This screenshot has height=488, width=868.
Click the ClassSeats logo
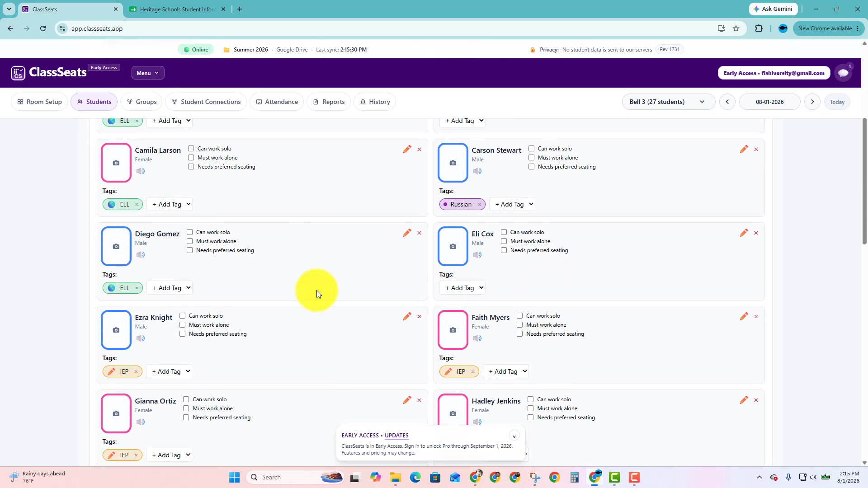(x=49, y=73)
